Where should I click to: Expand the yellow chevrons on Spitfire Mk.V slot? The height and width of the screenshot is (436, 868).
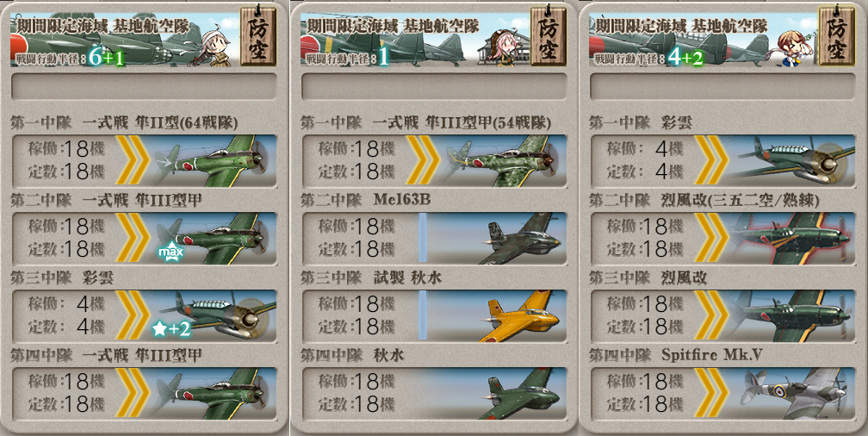(x=711, y=393)
